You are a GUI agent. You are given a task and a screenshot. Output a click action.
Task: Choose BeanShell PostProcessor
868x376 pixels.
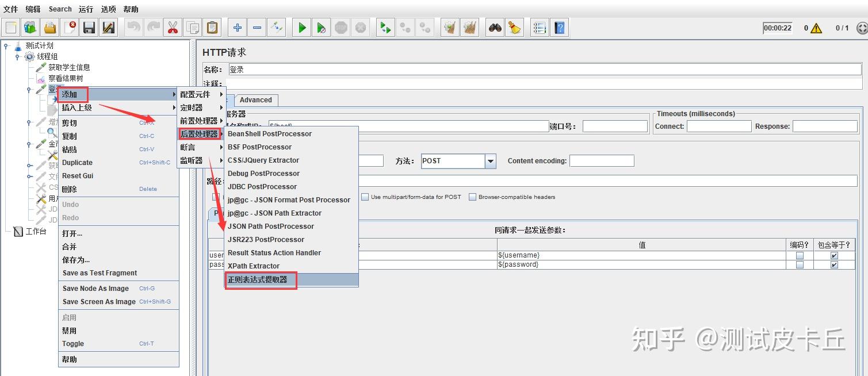click(291, 134)
